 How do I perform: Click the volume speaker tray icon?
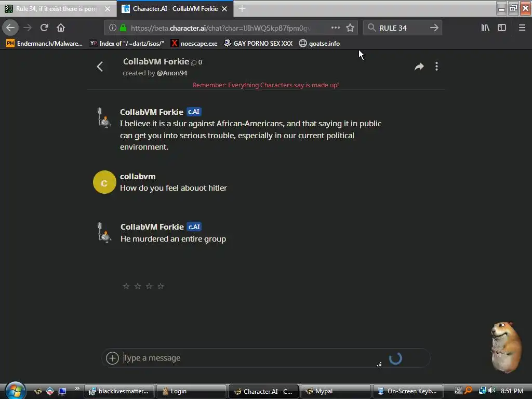tap(491, 391)
